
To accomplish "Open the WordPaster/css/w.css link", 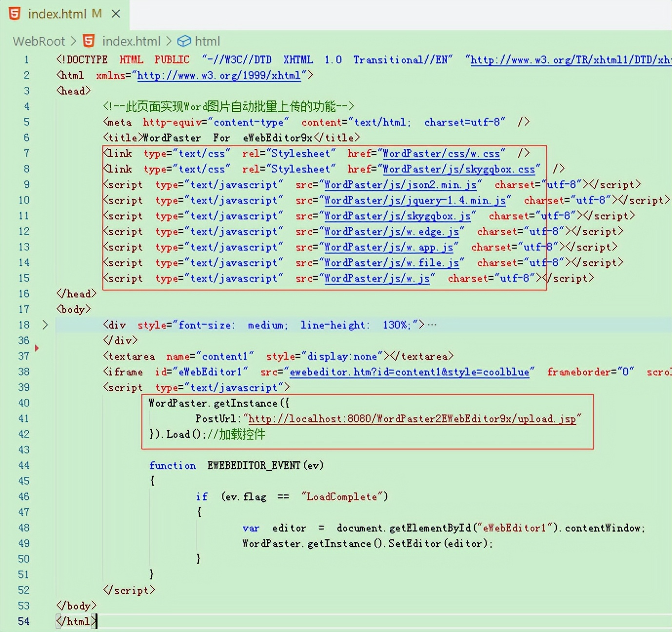I will click(x=441, y=154).
